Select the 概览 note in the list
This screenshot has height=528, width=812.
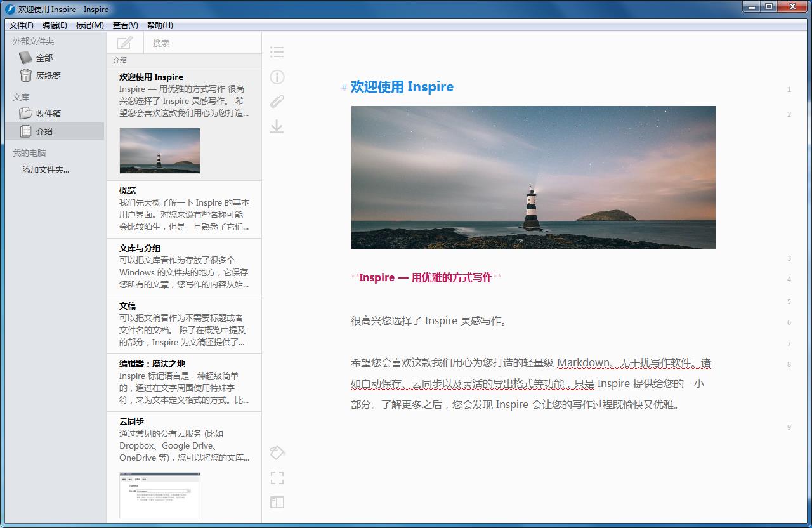[x=183, y=208]
